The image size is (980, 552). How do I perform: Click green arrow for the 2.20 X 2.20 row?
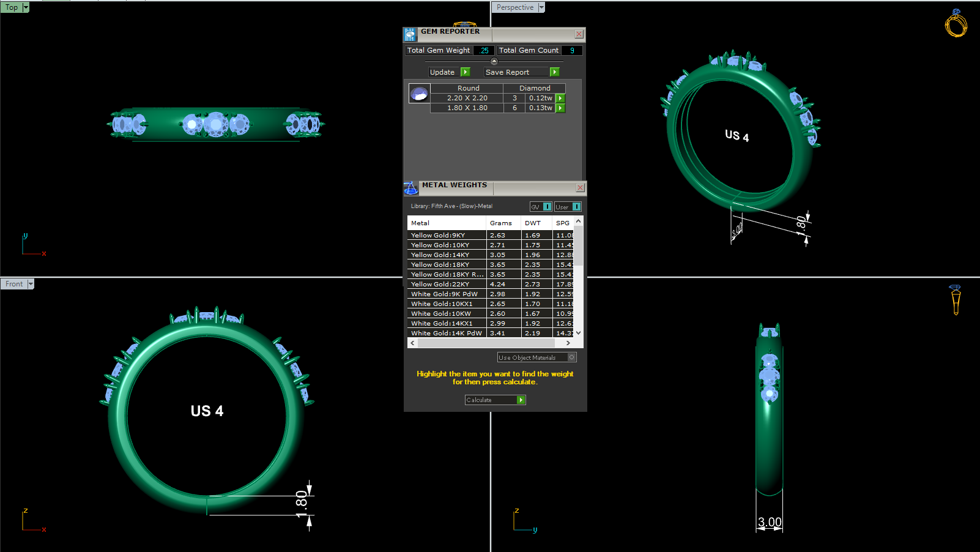560,99
